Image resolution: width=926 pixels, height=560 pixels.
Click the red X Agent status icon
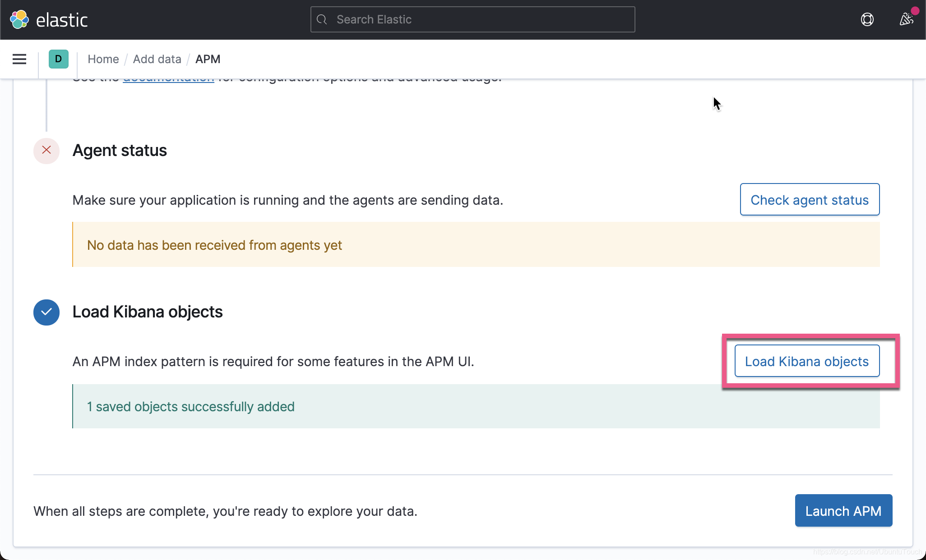46,151
